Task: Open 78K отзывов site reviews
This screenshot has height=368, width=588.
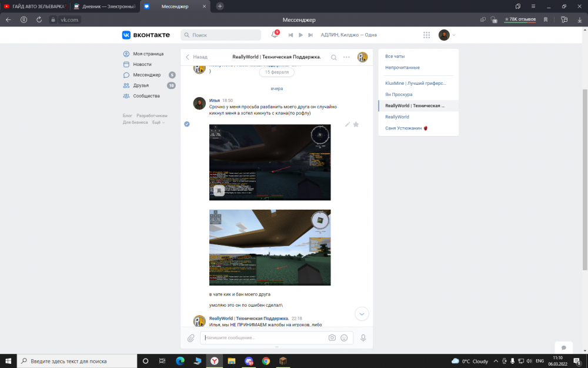Action: coord(520,19)
